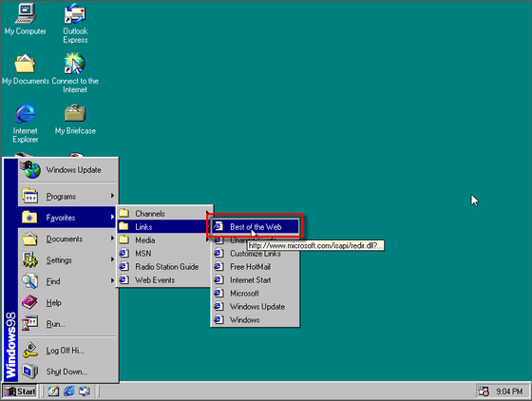Image resolution: width=532 pixels, height=401 pixels.
Task: Click the Help book icon in Start menu
Action: 29,302
